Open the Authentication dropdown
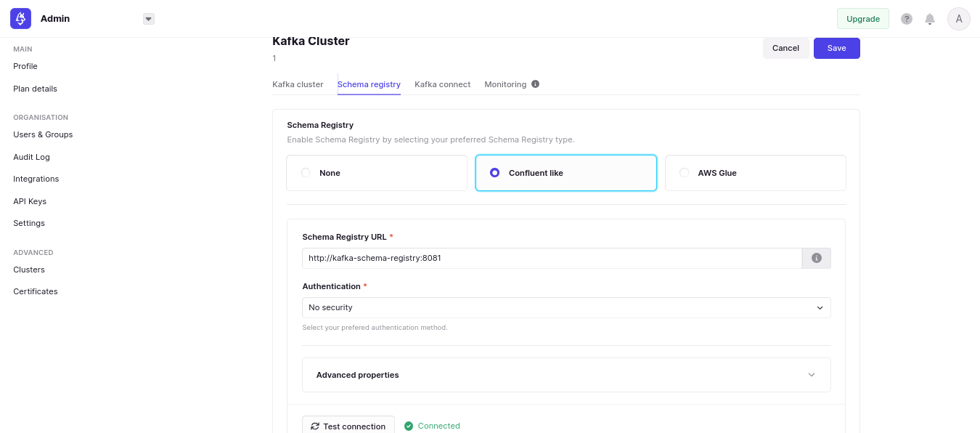This screenshot has width=980, height=433. [x=566, y=307]
